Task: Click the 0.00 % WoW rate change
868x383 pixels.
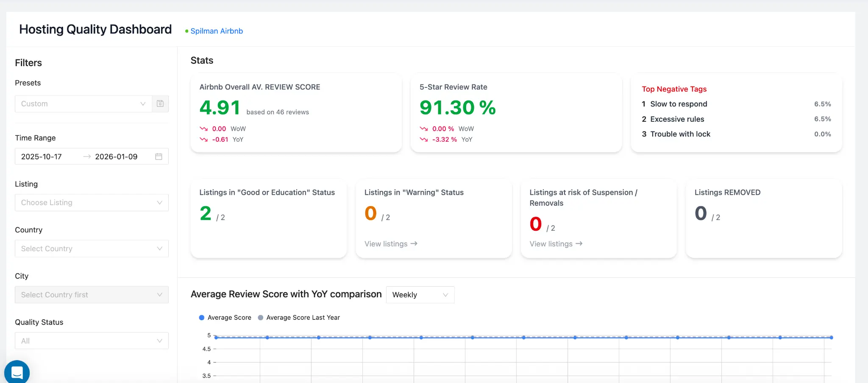Action: [x=443, y=129]
